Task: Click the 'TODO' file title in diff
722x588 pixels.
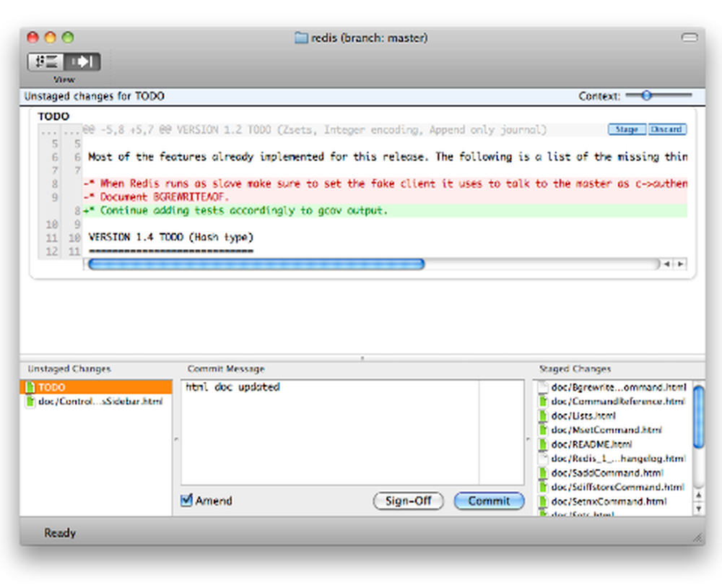Action: 53,116
